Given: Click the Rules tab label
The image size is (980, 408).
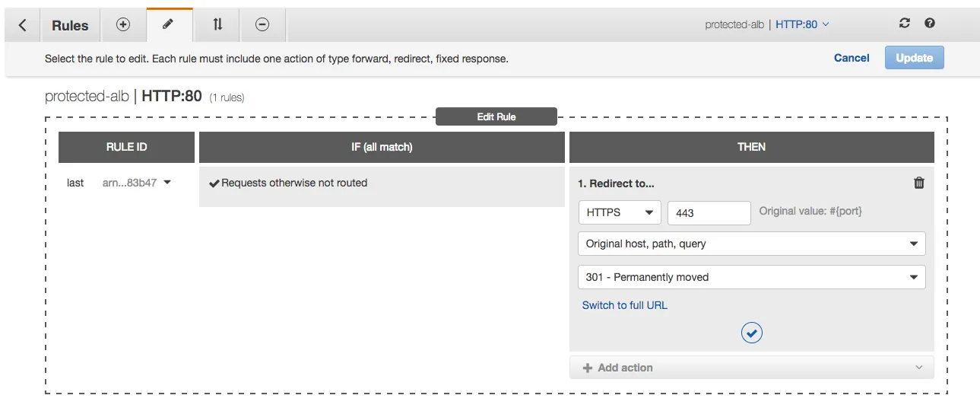Looking at the screenshot, I should click(70, 25).
